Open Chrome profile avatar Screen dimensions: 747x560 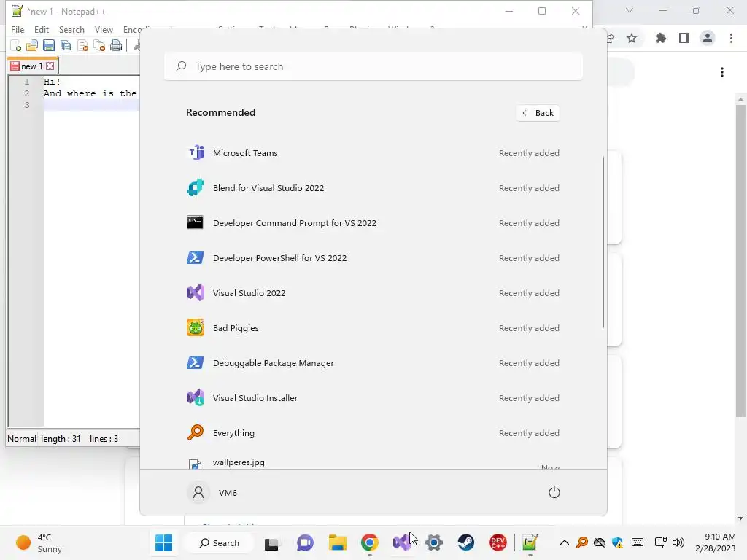coord(708,38)
